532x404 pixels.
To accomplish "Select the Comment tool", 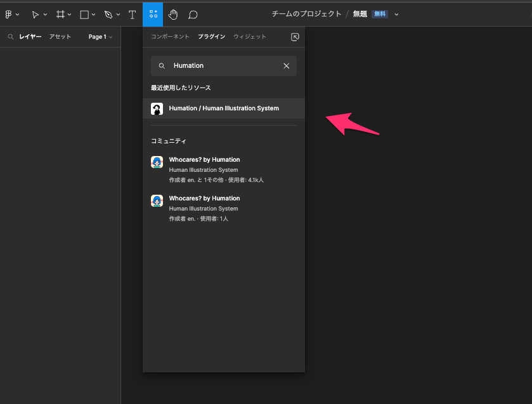I will click(193, 14).
